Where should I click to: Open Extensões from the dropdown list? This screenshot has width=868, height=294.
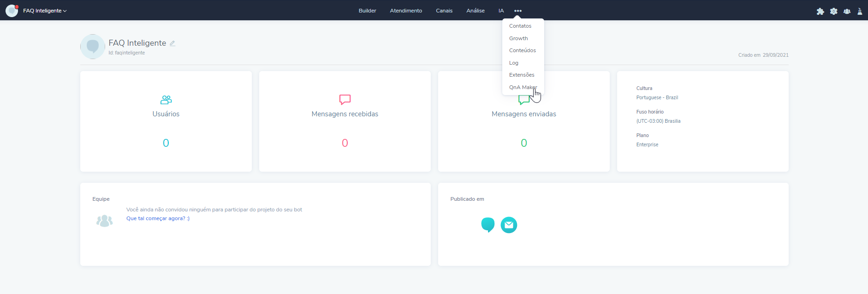[522, 75]
